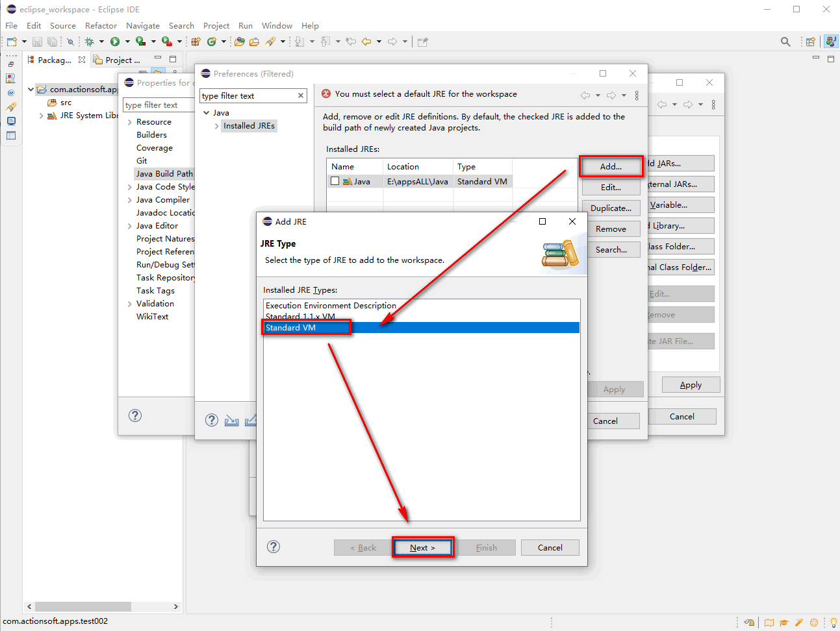
Task: Click the help icon in Add JRE dialog
Action: point(274,547)
